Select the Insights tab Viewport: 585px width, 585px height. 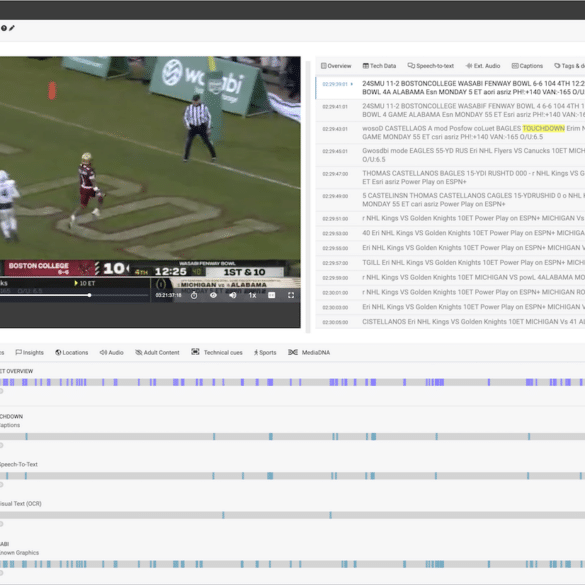(29, 352)
